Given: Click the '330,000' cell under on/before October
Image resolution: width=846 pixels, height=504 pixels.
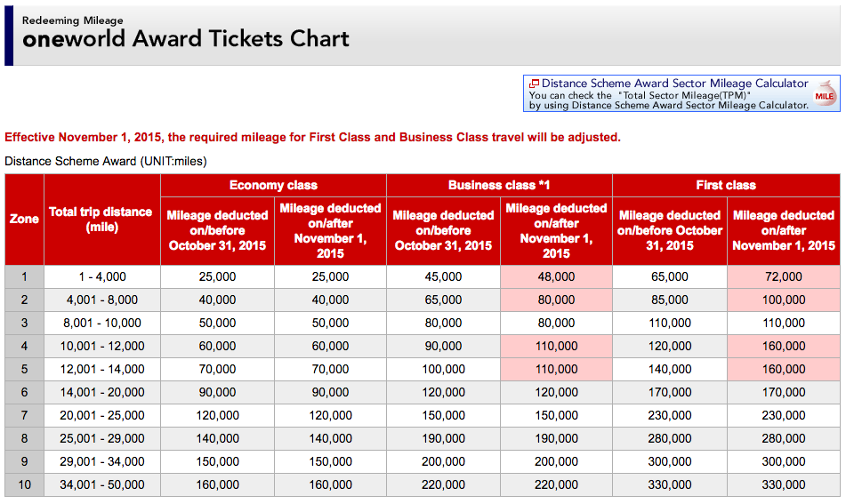Looking at the screenshot, I should (670, 485).
